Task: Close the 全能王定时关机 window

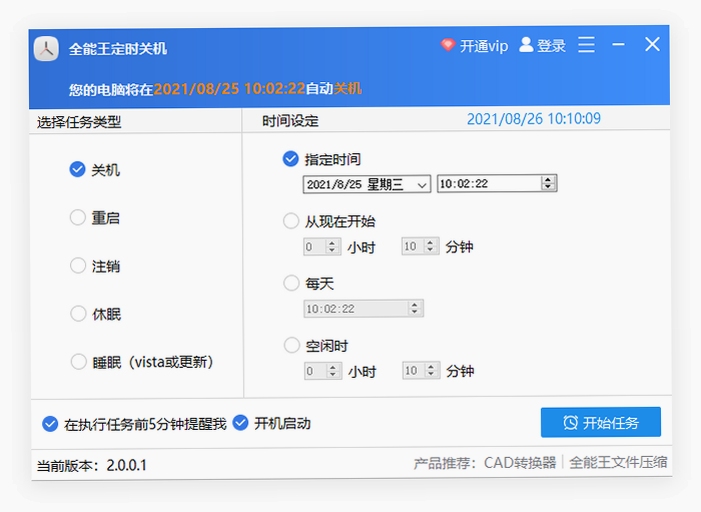Action: point(652,44)
